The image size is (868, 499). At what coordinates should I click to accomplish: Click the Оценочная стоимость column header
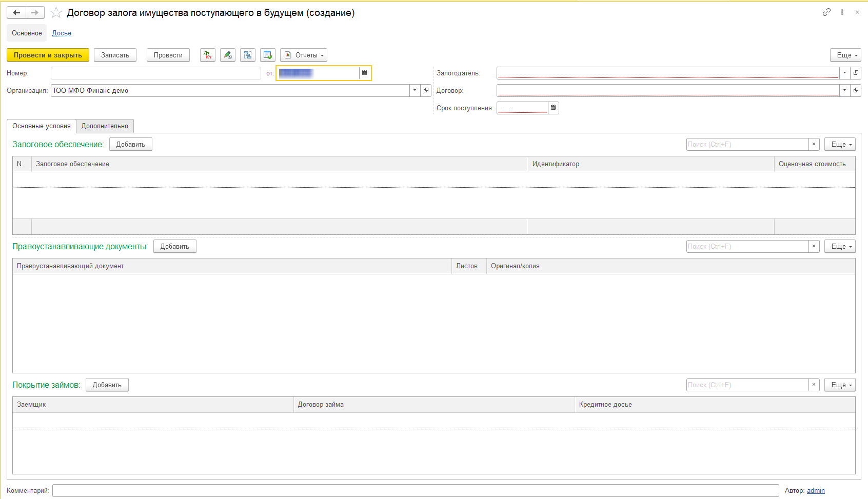[815, 164]
